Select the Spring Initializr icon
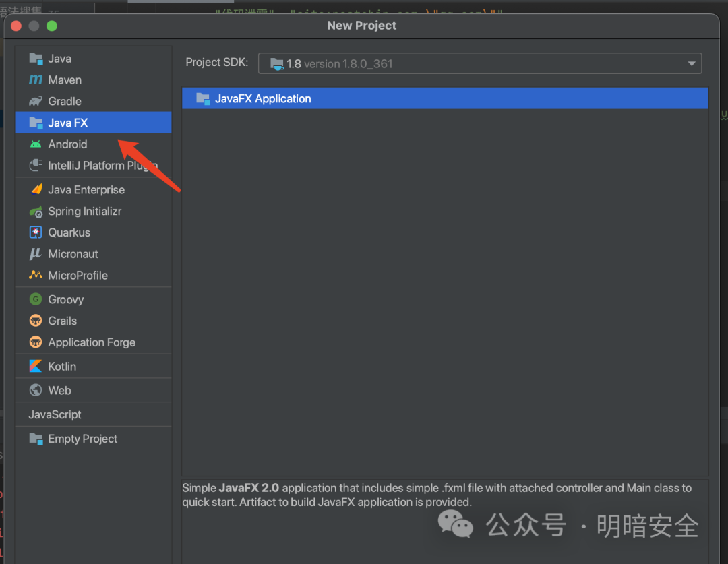Viewport: 728px width, 564px height. 36,212
